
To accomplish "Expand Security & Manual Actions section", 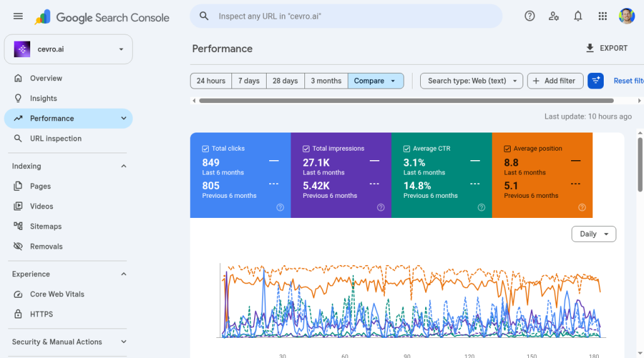I will (124, 342).
